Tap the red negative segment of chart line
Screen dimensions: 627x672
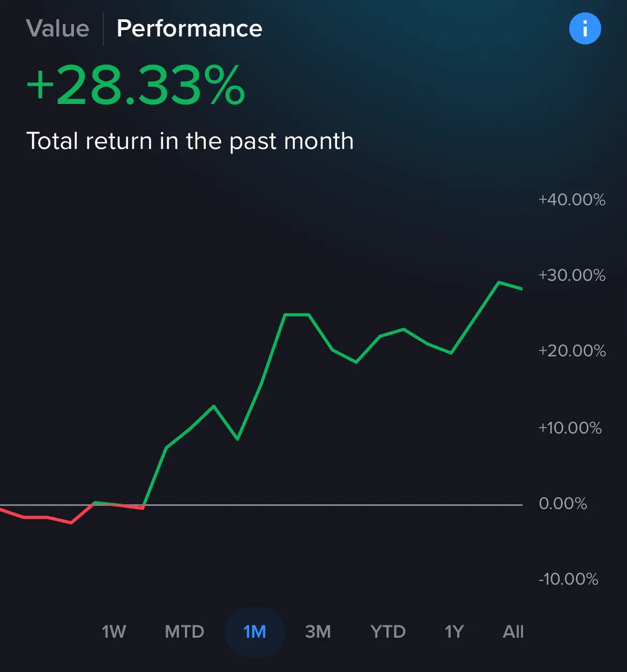[48, 517]
